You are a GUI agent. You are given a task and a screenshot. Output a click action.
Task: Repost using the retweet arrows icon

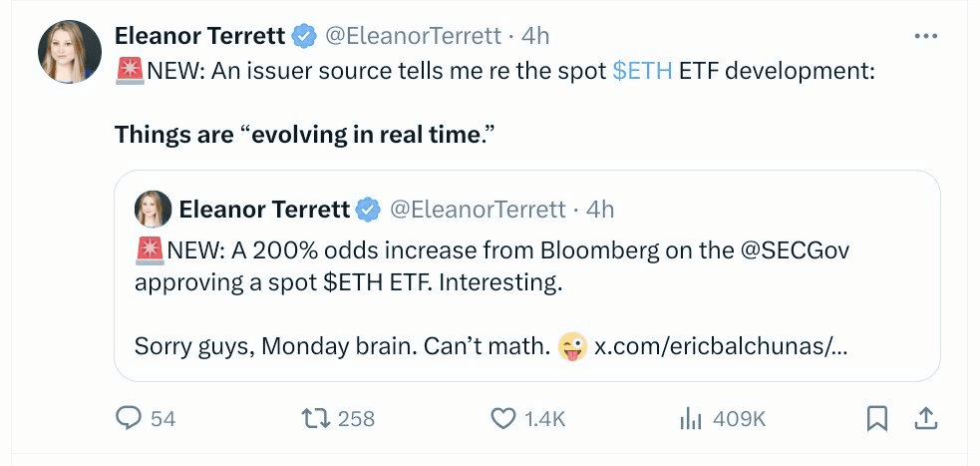click(x=316, y=418)
